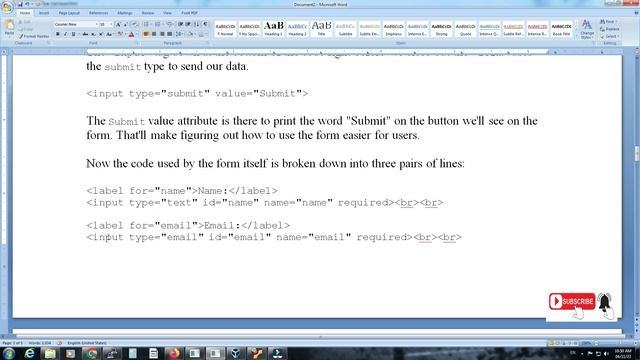Open the Change Styles menu
The height and width of the screenshot is (360, 640).
coord(587,29)
